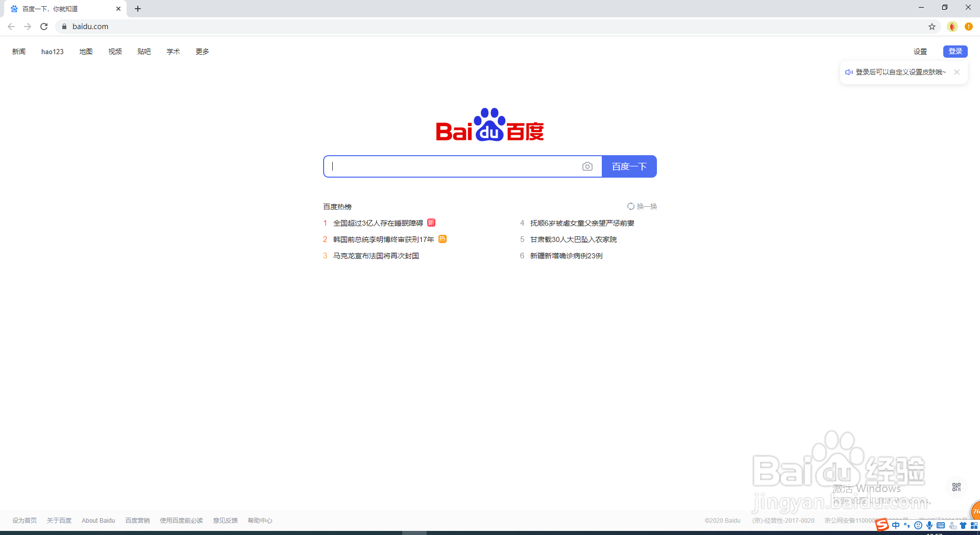Open the Sogou toolbox grid icon

click(x=974, y=525)
